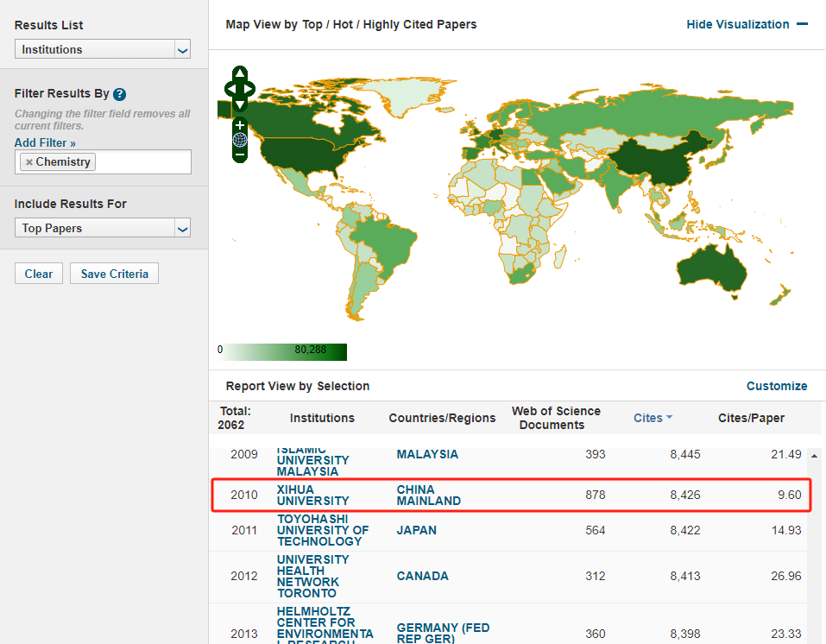The height and width of the screenshot is (644, 826).
Task: Pan the map up with the arrow
Action: (x=240, y=73)
